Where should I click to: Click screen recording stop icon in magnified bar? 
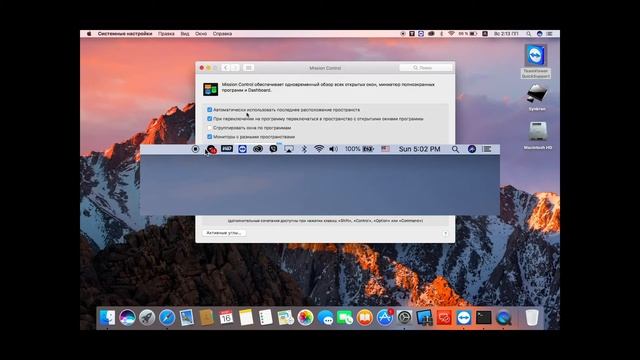point(195,149)
